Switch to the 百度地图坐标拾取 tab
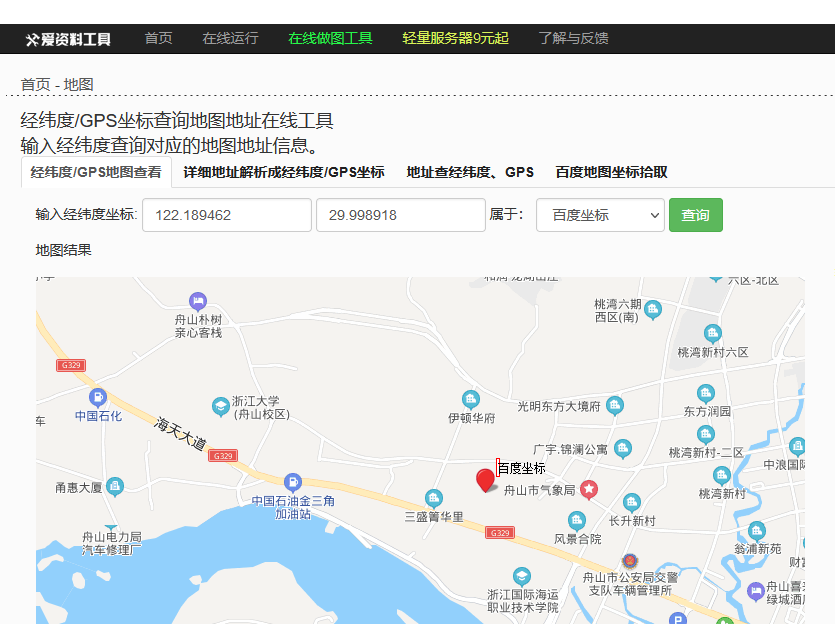Image resolution: width=835 pixels, height=642 pixels. pyautogui.click(x=608, y=172)
